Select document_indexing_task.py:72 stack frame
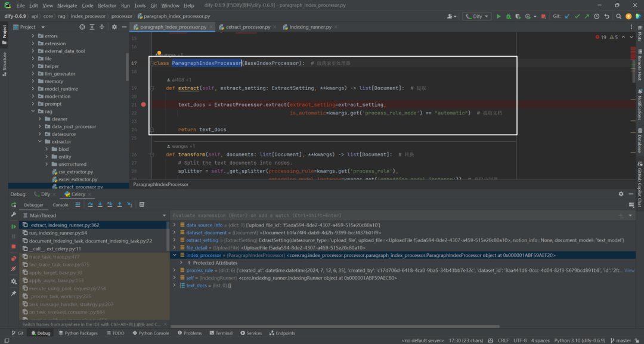Image resolution: width=644 pixels, height=344 pixels. click(x=91, y=241)
